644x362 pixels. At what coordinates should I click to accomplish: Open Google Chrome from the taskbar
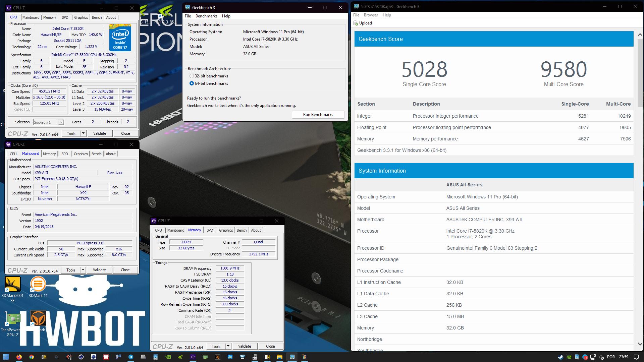click(x=32, y=357)
